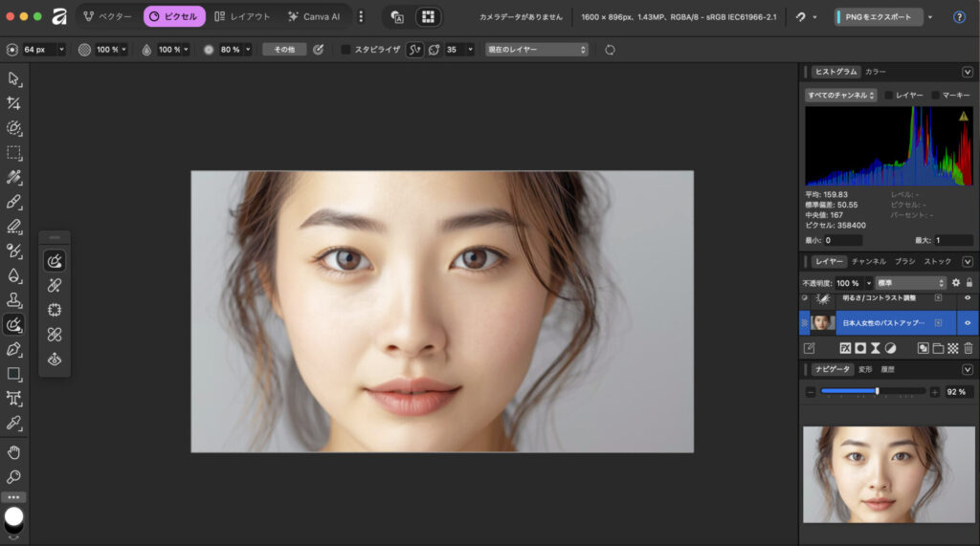Screen dimensions: 980x546
Task: Click the FX layer effects icon
Action: [x=845, y=348]
